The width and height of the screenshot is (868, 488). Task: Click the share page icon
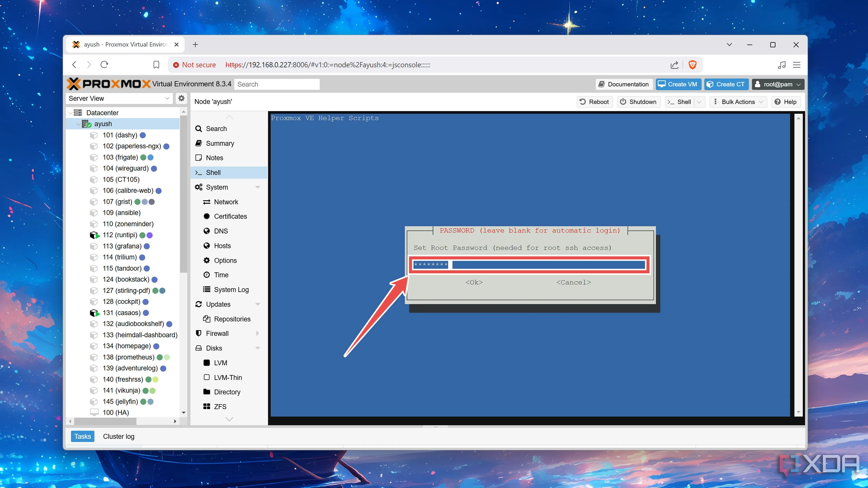(674, 65)
